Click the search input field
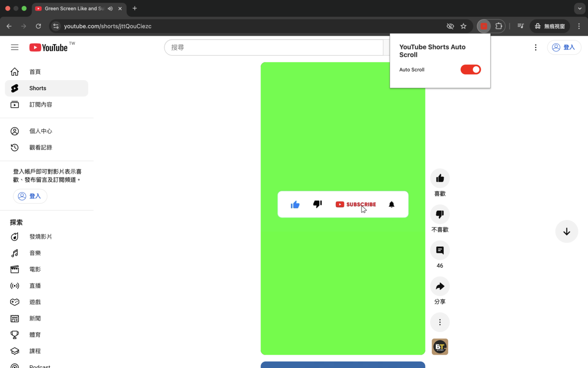The height and width of the screenshot is (368, 588). pos(276,47)
